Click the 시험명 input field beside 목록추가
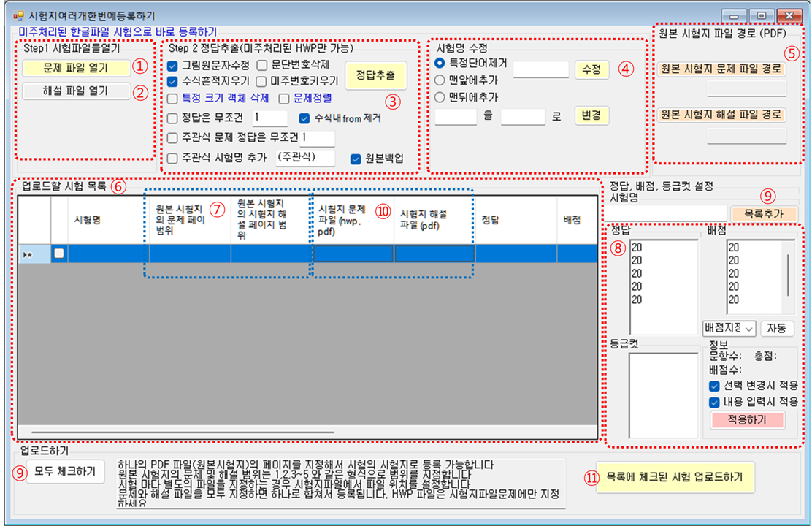This screenshot has width=812, height=526. tap(664, 213)
